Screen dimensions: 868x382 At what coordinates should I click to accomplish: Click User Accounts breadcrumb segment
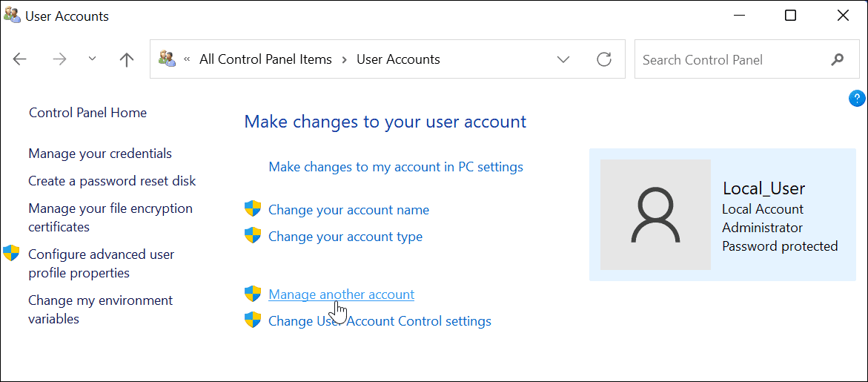point(398,59)
